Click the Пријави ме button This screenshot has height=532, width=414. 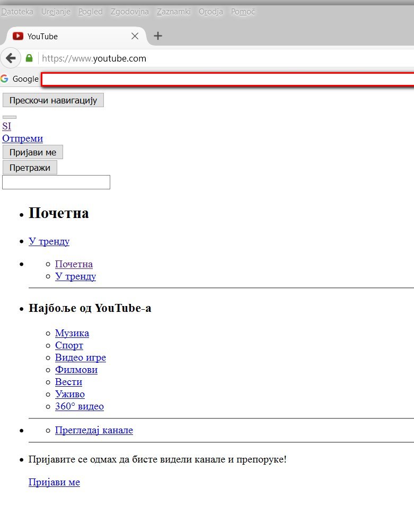pos(33,152)
